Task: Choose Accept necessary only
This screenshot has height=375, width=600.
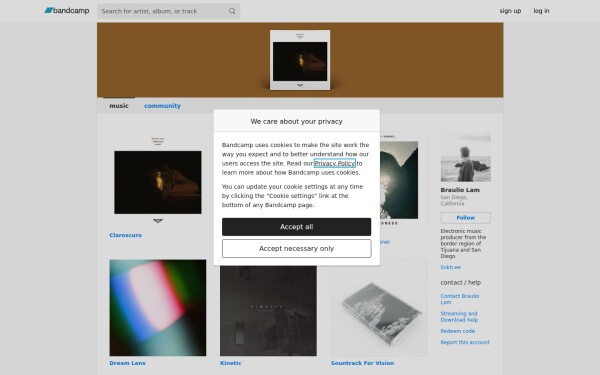Action: click(x=297, y=249)
